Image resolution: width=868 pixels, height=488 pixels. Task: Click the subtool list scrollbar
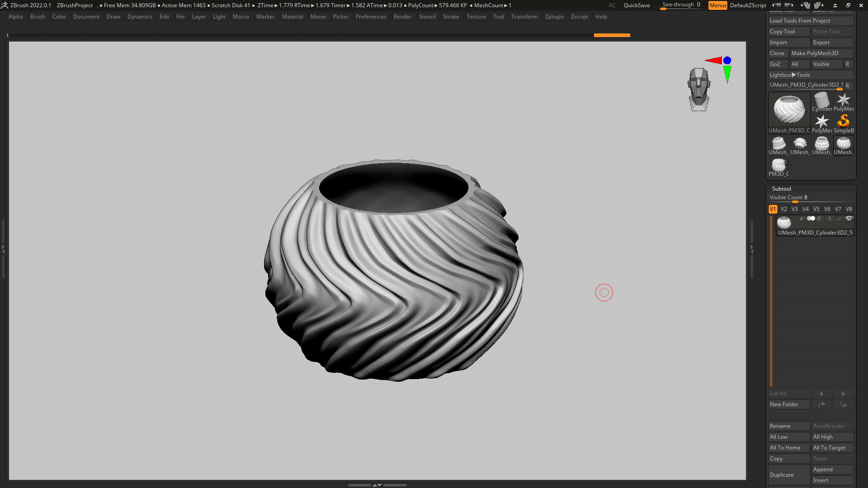[x=771, y=301]
